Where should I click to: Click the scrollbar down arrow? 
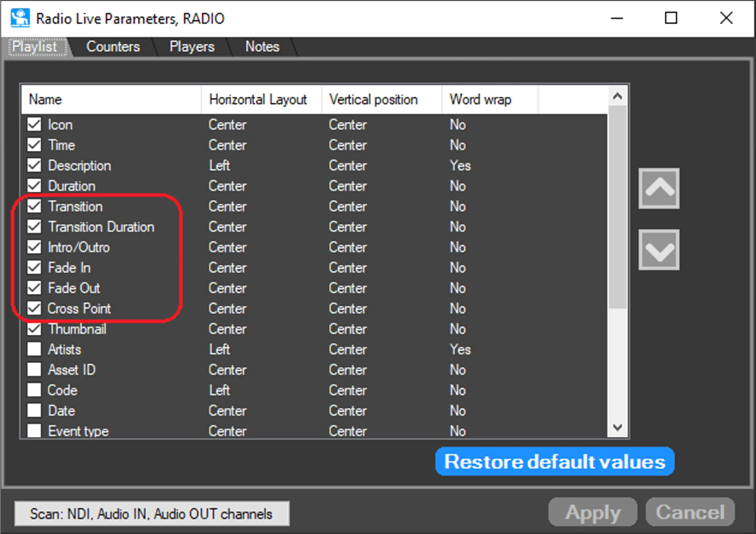pos(617,427)
